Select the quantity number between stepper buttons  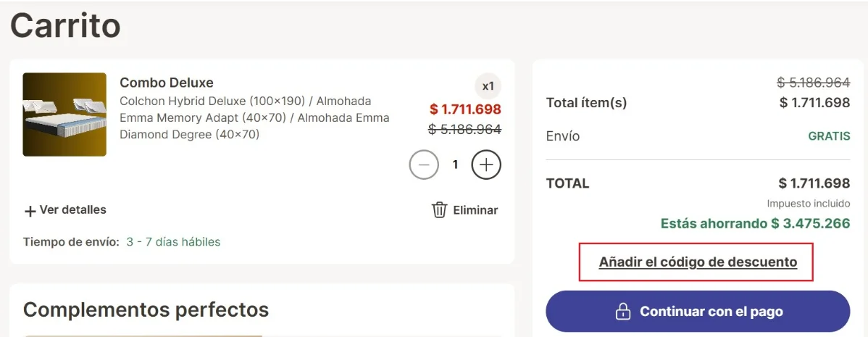click(455, 165)
